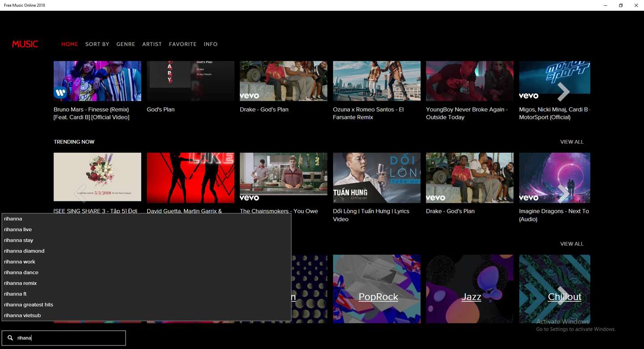Viewport: 644px width, 349px height.
Task: Select the "rihanna greatest hits" suggestion
Action: (x=146, y=305)
